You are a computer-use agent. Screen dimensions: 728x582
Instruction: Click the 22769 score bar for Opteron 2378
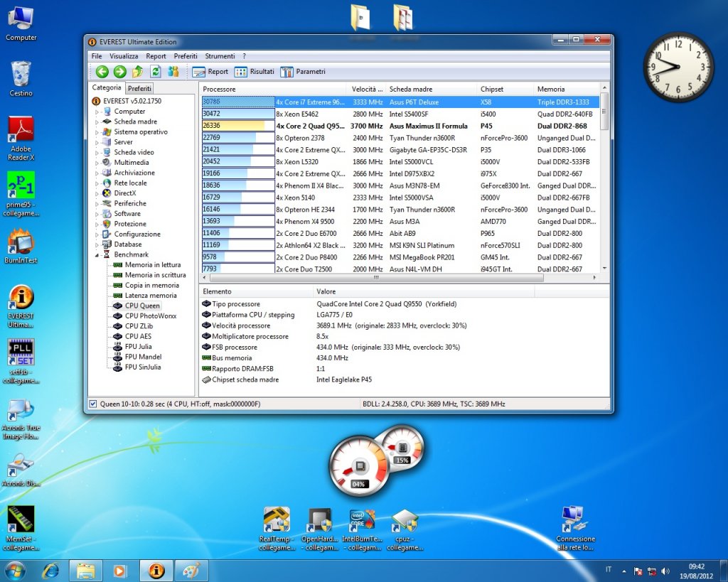tap(238, 138)
